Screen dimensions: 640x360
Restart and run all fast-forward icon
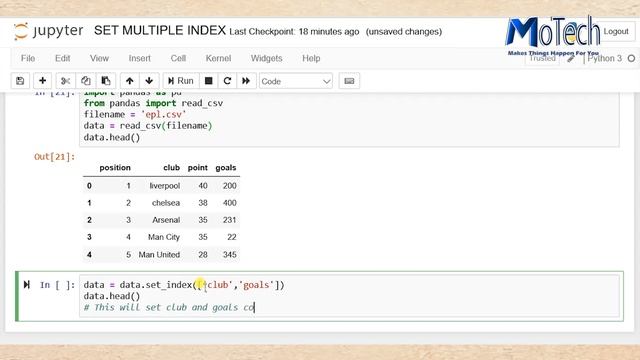click(x=246, y=81)
